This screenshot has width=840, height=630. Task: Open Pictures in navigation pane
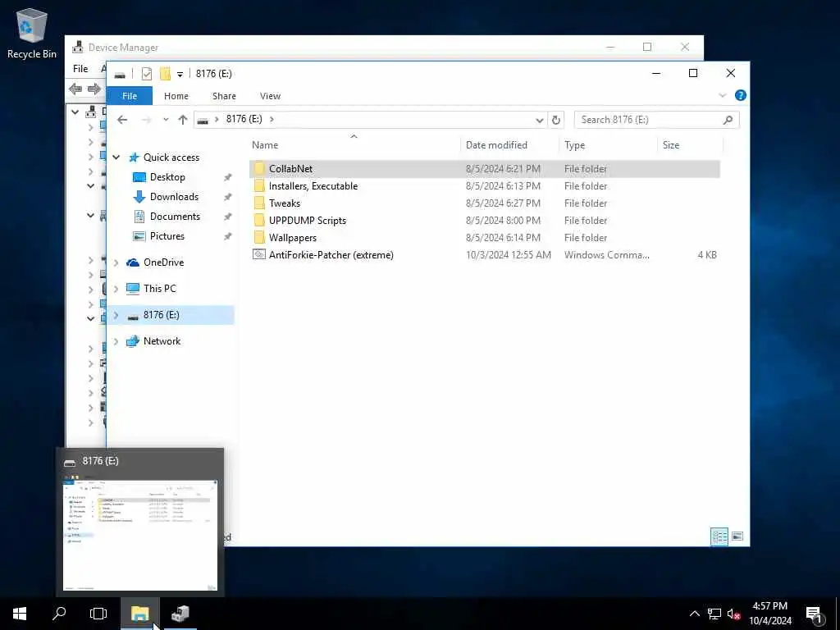167,236
